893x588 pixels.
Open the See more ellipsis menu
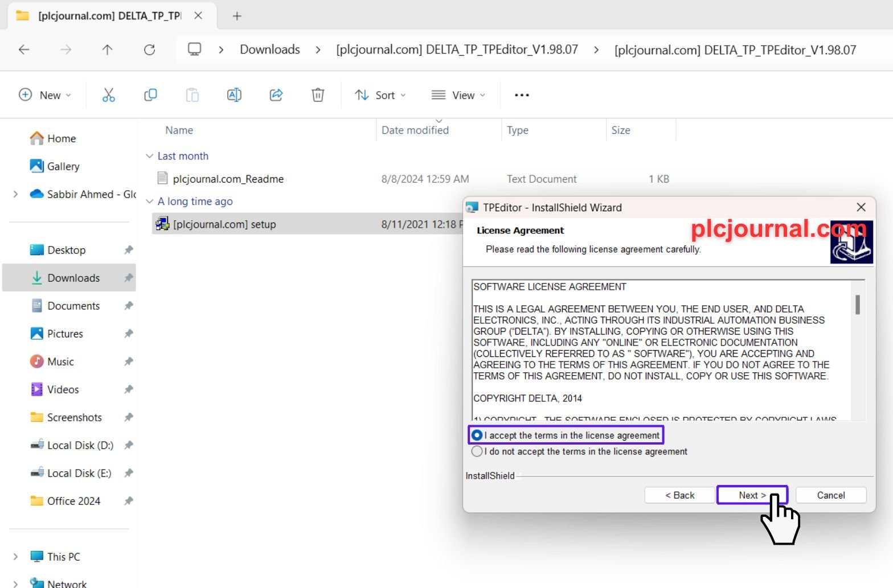pos(522,95)
